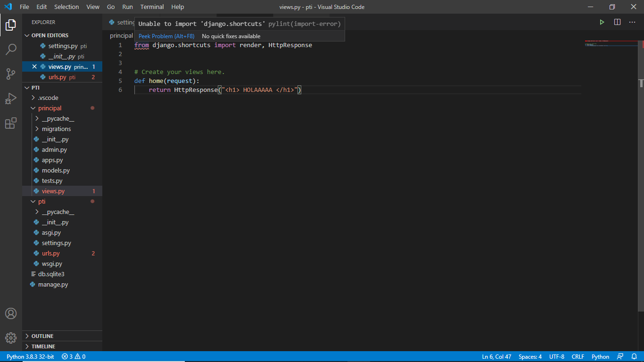Viewport: 644px width, 362px height.
Task: Open the Extensions view
Action: [11, 123]
